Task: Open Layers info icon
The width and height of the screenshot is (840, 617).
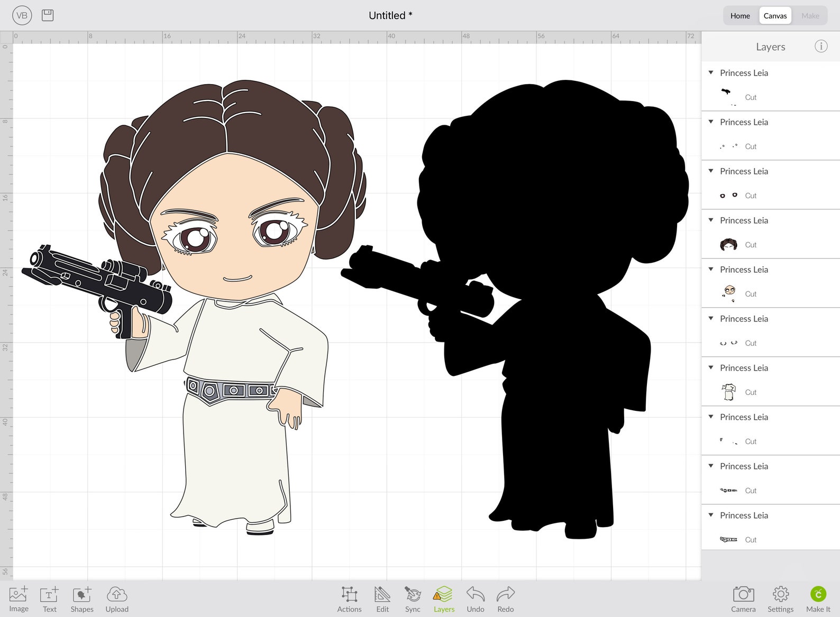Action: [821, 46]
